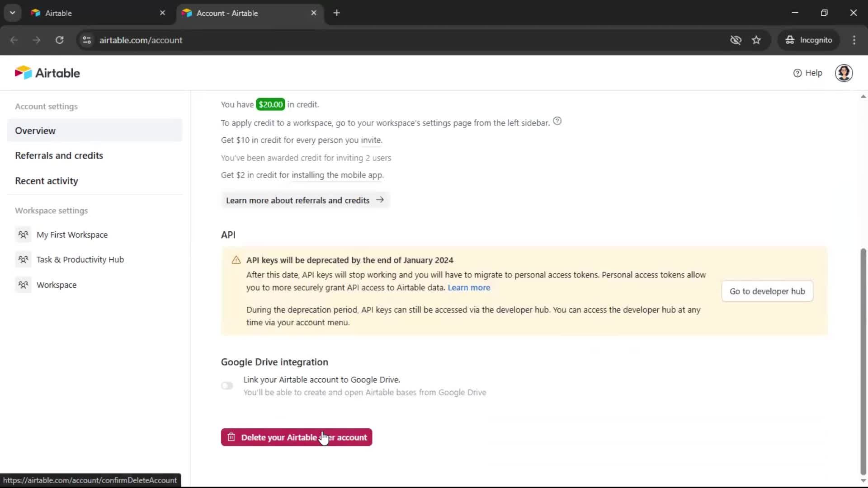Click the invite link
This screenshot has height=488, width=868.
[x=371, y=140]
